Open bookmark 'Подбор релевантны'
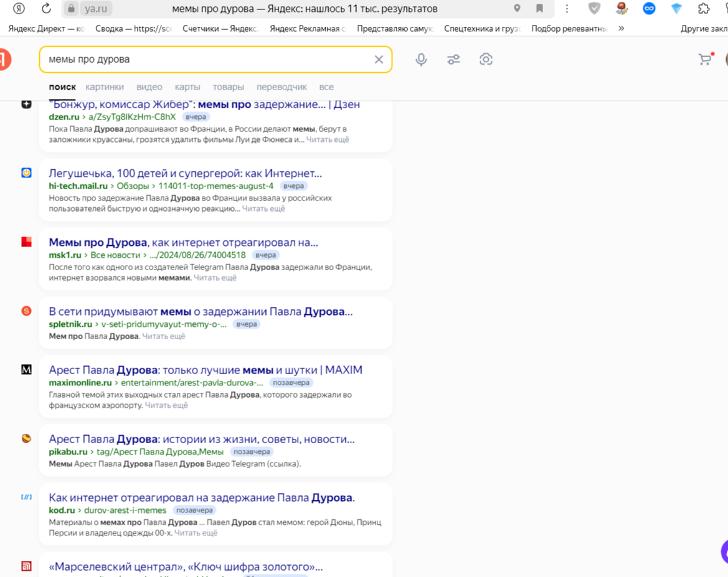Screen dimensions: 728x577 (x=569, y=28)
